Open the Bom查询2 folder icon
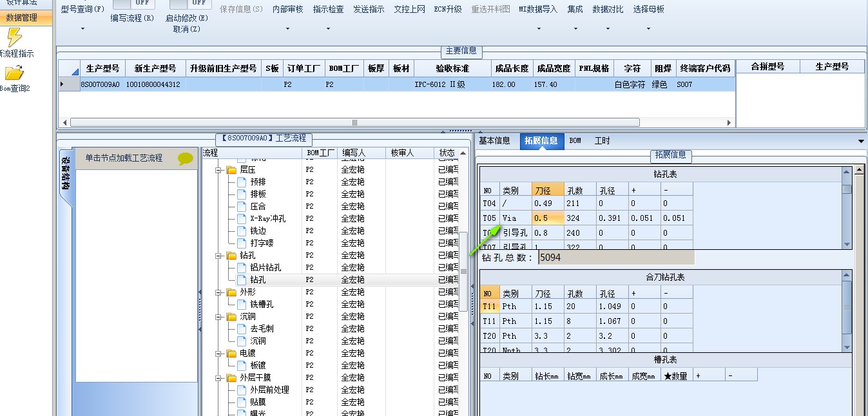Image resolution: width=868 pixels, height=416 pixels. [x=14, y=73]
